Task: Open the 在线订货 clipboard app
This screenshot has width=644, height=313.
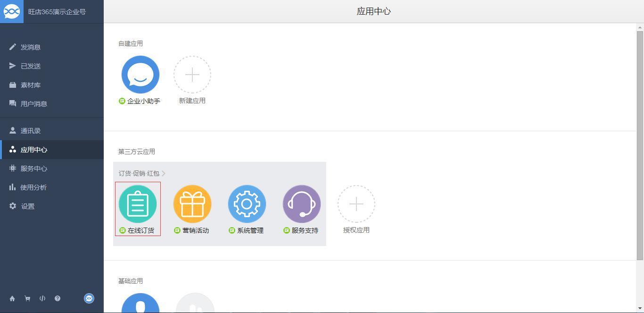Action: pyautogui.click(x=138, y=204)
